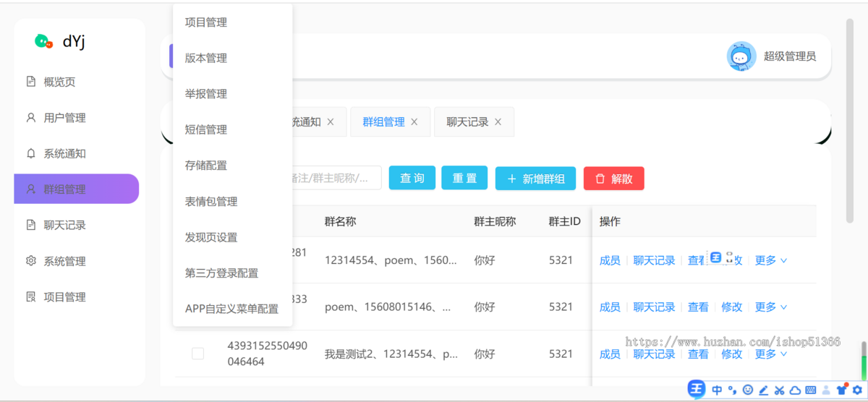Tick the checkbox for row 4393152550490046464
This screenshot has height=402, width=868.
pyautogui.click(x=197, y=354)
